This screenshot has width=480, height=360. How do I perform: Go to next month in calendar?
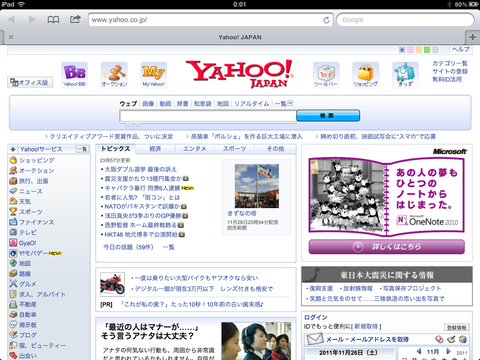(x=448, y=351)
